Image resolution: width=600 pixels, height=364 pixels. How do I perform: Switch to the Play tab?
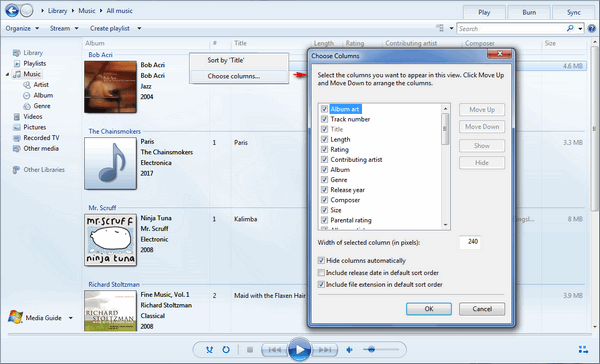coord(484,12)
